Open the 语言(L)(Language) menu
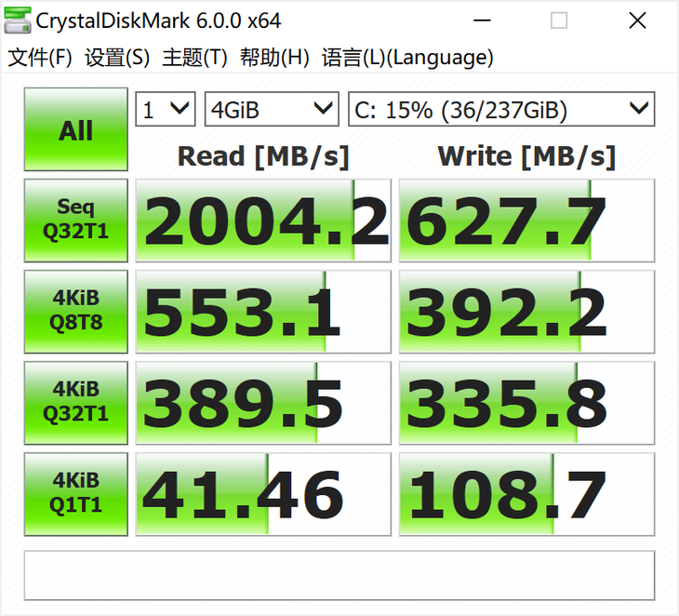Image resolution: width=679 pixels, height=616 pixels. (x=407, y=58)
